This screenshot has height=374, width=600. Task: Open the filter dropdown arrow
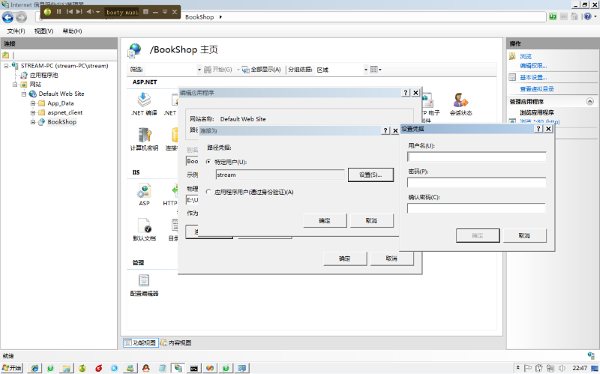click(x=199, y=70)
